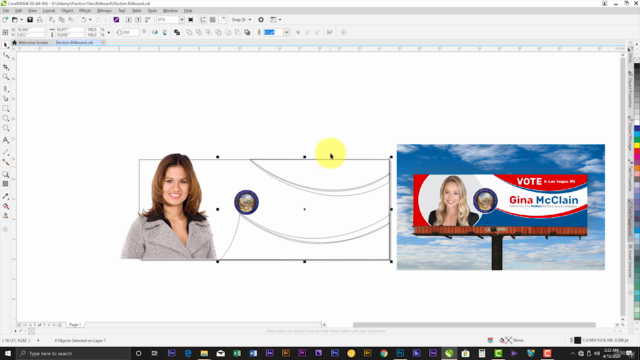Screen dimensions: 640x360
Task: Open the Layout menu
Action: click(x=49, y=11)
